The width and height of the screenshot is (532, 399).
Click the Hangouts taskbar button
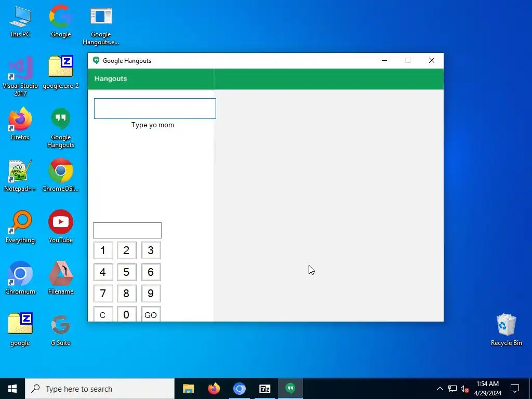[x=290, y=389]
